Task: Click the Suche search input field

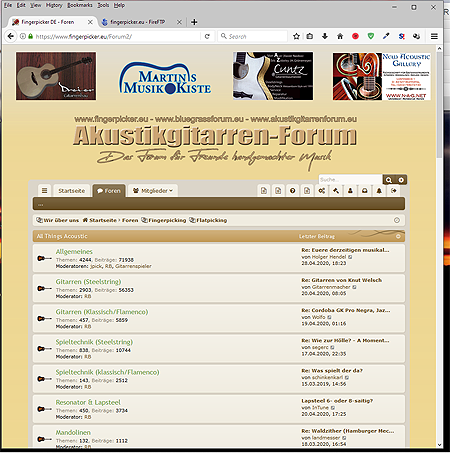Action: pos(351,180)
